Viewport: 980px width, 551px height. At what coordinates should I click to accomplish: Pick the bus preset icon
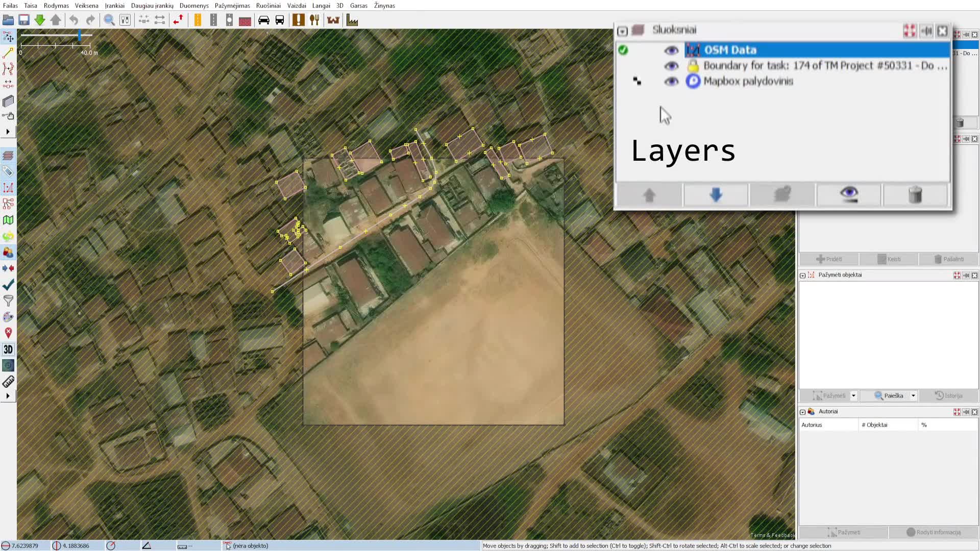click(280, 20)
